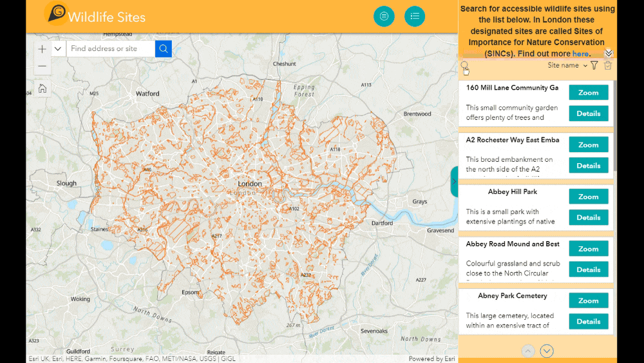644x363 pixels.
Task: Open the filter funnel icon
Action: (x=594, y=65)
